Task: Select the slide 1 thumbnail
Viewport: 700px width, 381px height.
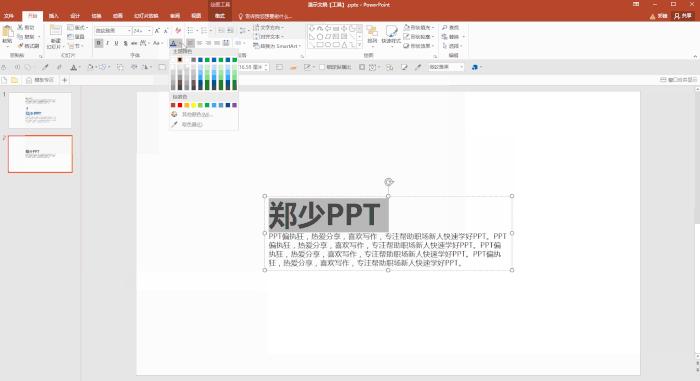Action: point(40,110)
